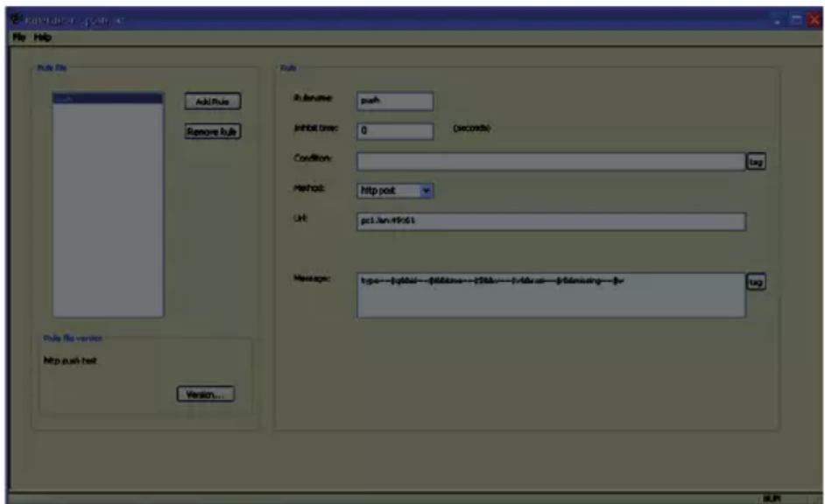The image size is (825, 504).
Task: Click the Remove Rule button
Action: click(213, 131)
